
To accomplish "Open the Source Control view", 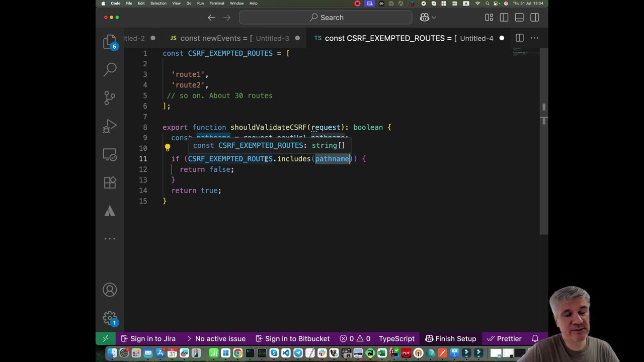I will tap(110, 98).
